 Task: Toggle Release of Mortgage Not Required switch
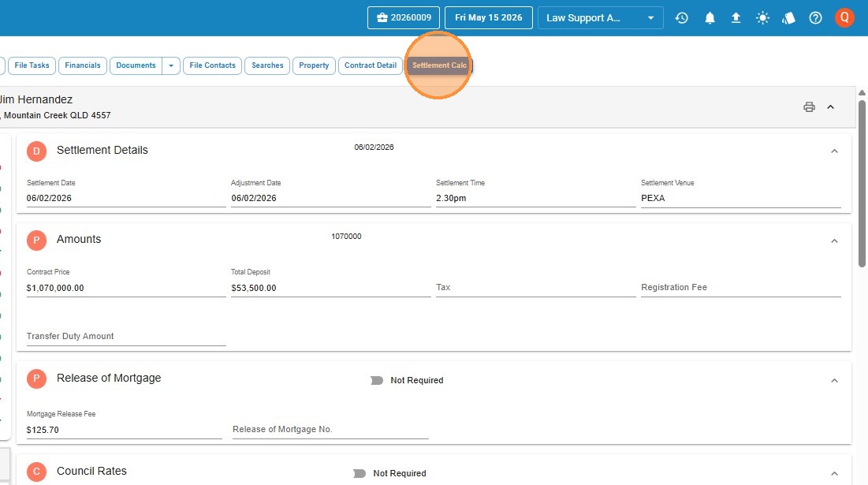point(376,380)
